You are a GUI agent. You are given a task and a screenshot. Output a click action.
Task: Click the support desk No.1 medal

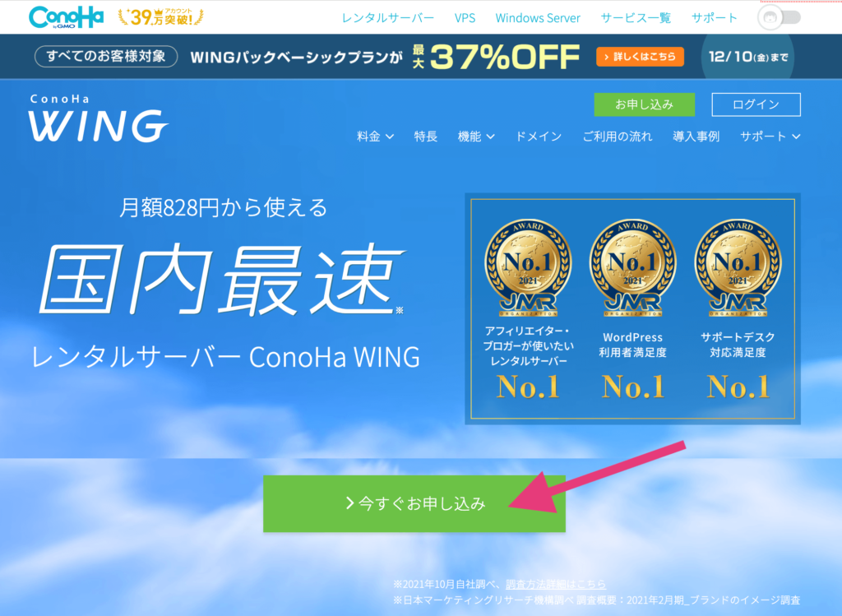point(738,267)
